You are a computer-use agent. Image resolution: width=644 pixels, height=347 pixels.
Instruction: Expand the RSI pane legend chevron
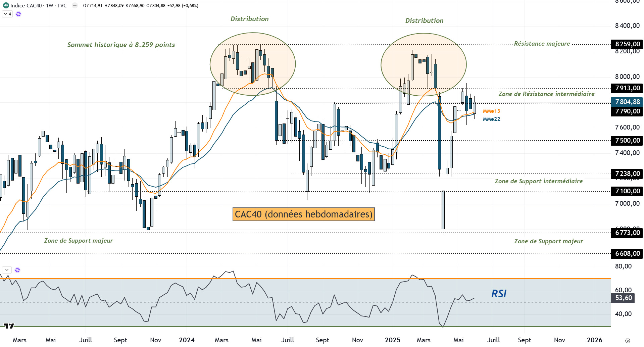point(7,270)
